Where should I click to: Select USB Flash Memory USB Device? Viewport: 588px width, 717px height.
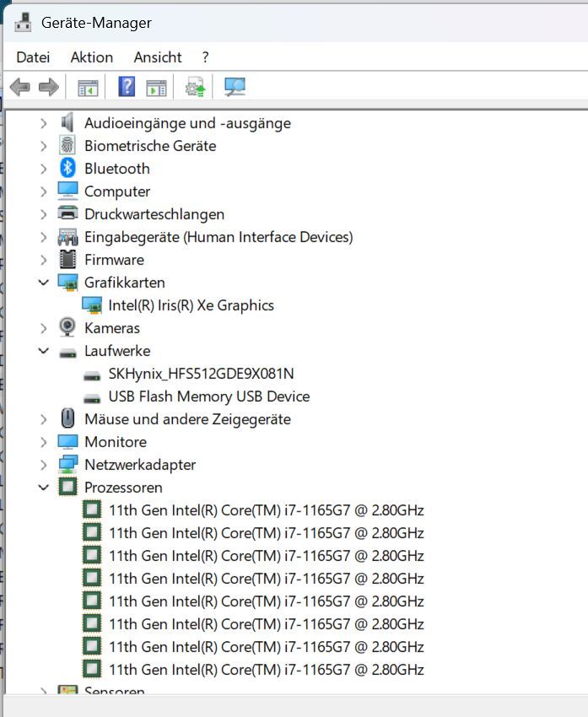[x=208, y=396]
